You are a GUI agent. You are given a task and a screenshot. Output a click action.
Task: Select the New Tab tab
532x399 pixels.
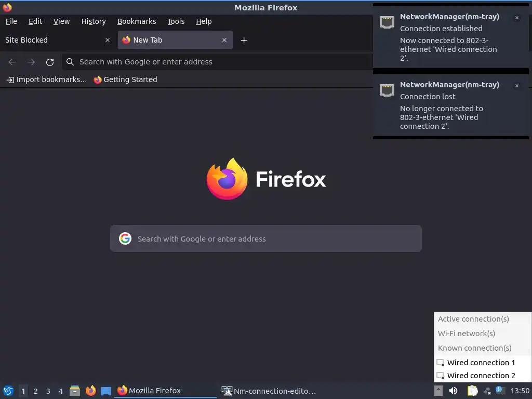tap(175, 40)
